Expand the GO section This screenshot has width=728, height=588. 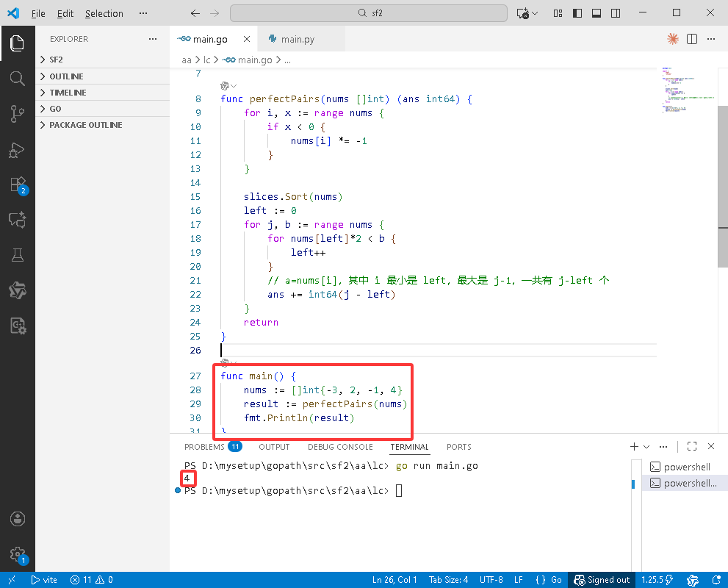[103, 109]
